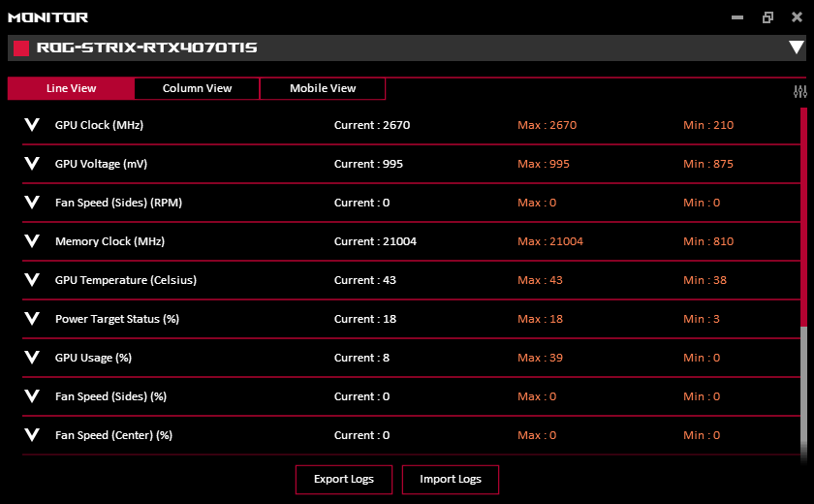Viewport: 814px width, 504px height.
Task: Click the Power Target Status (%) label
Action: [x=117, y=319]
